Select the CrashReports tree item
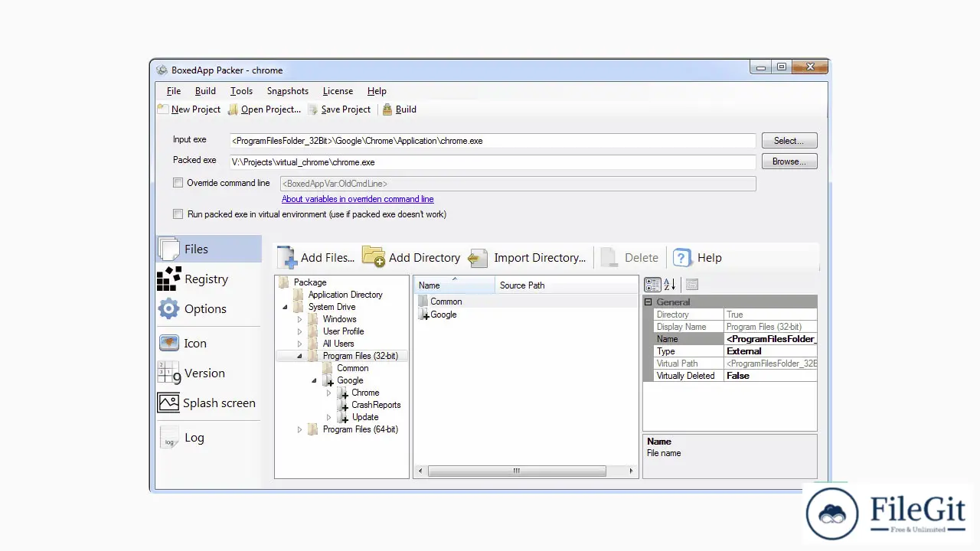 pyautogui.click(x=376, y=405)
